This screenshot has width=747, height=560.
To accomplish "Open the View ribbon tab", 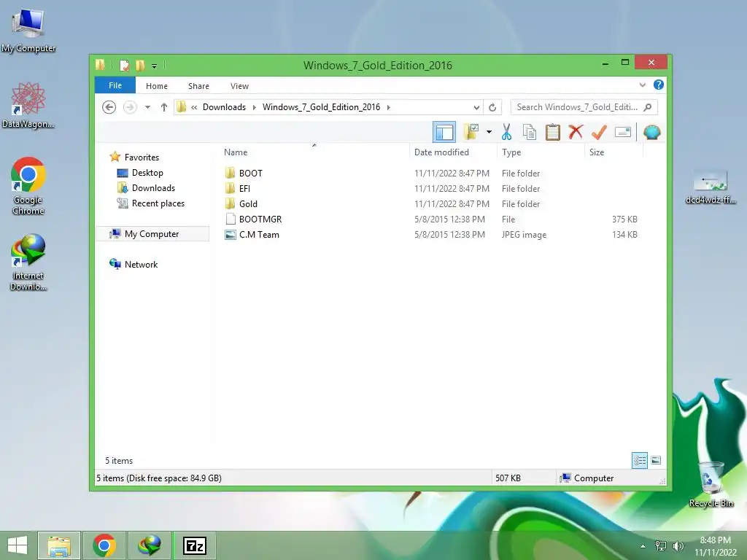I will (x=239, y=86).
